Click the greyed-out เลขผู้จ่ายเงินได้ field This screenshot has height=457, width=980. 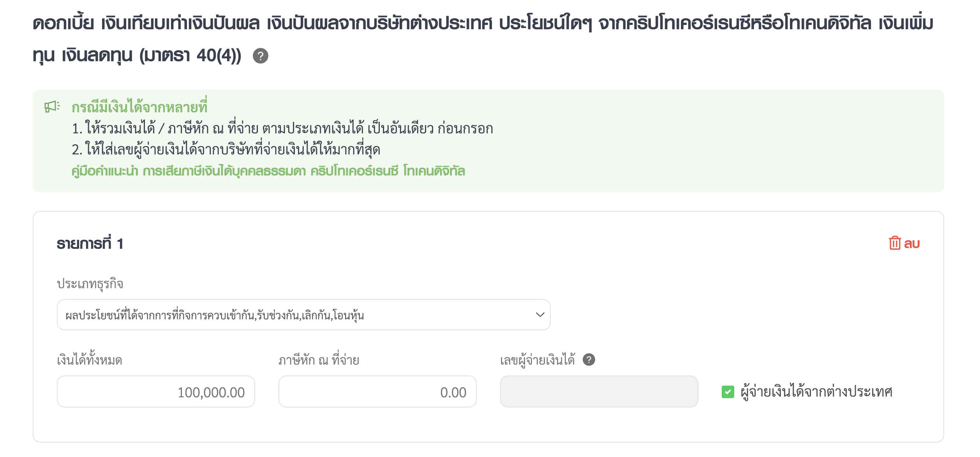(599, 391)
